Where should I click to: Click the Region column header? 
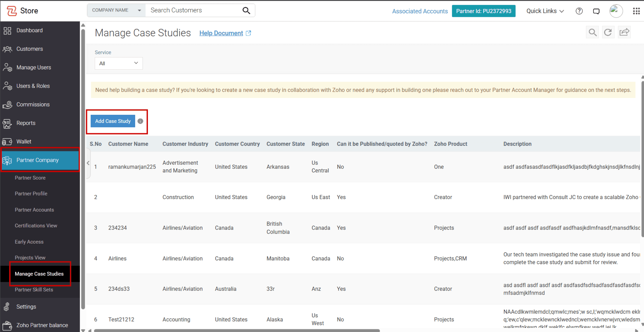tap(320, 144)
